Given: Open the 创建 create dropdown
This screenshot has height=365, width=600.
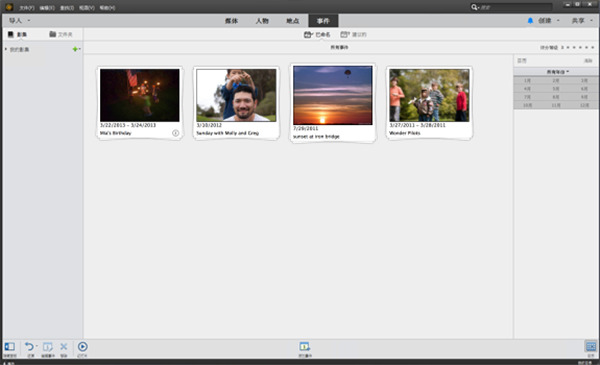Looking at the screenshot, I should coord(548,21).
